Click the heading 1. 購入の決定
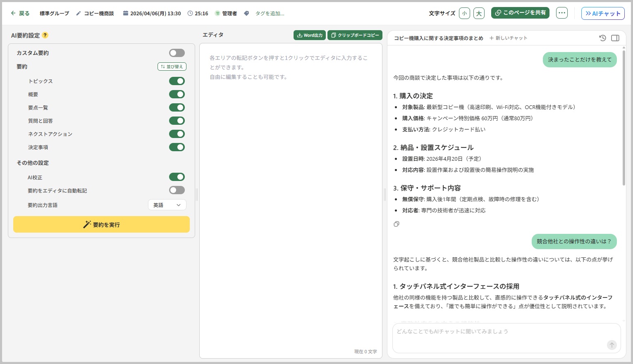Image resolution: width=633 pixels, height=364 pixels. (413, 96)
